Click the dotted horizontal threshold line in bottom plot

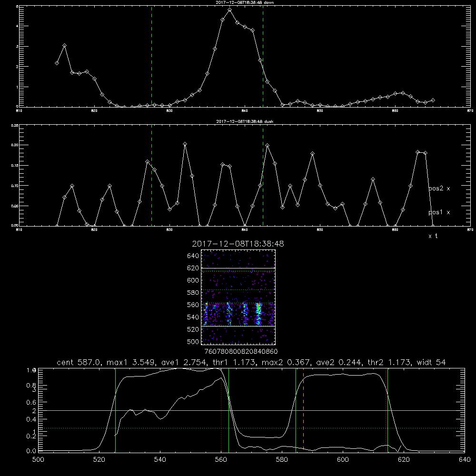(251, 428)
